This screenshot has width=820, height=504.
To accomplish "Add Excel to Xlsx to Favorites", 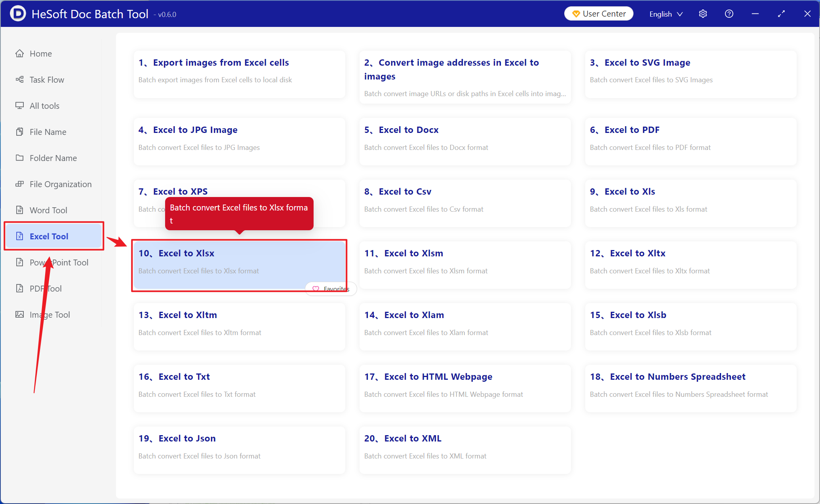I will [x=331, y=289].
